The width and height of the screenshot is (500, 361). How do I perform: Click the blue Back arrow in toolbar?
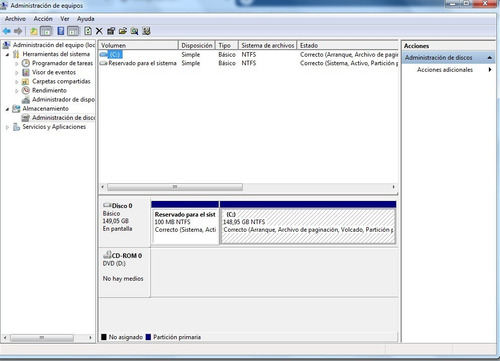tap(6, 31)
